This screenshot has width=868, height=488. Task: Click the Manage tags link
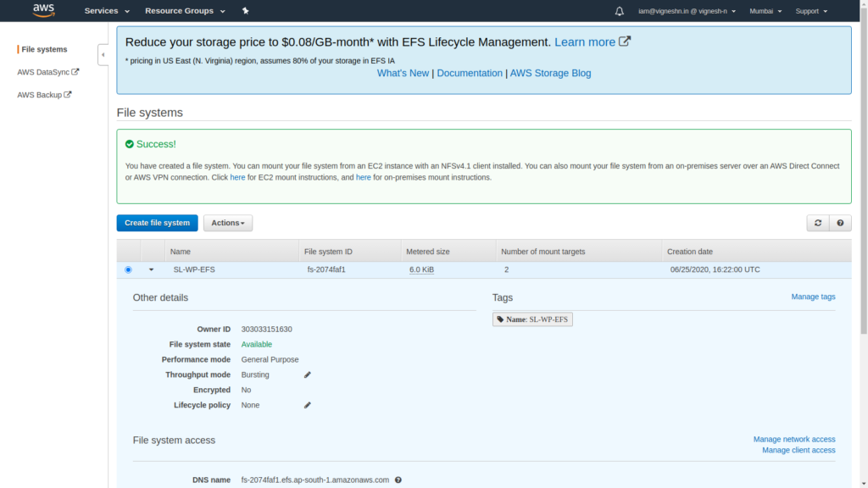point(813,297)
